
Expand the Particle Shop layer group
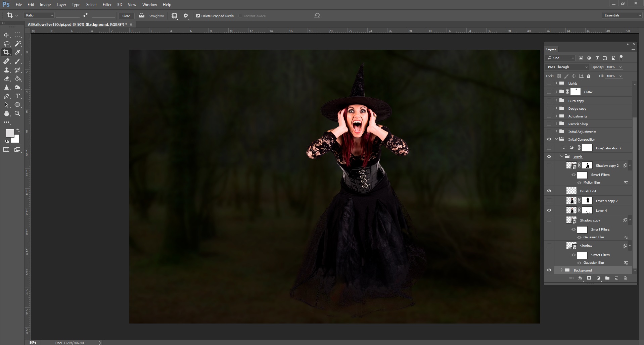point(556,124)
